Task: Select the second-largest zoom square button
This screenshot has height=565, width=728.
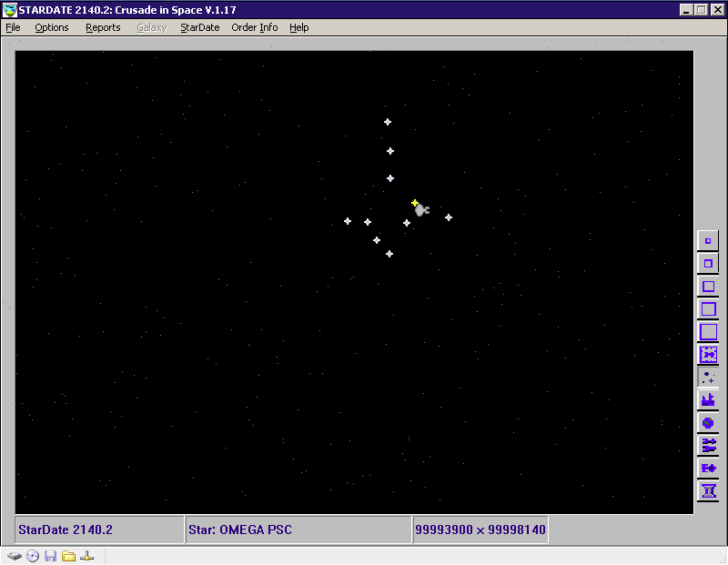Action: (x=708, y=309)
